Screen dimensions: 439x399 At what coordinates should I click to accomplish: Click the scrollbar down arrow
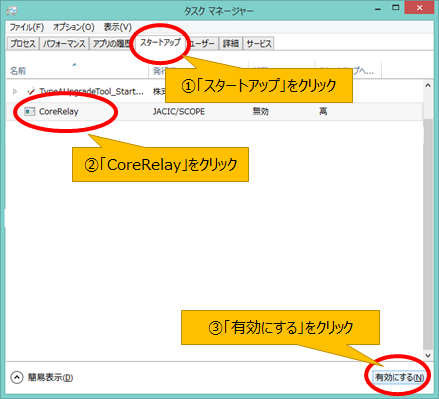(x=428, y=355)
